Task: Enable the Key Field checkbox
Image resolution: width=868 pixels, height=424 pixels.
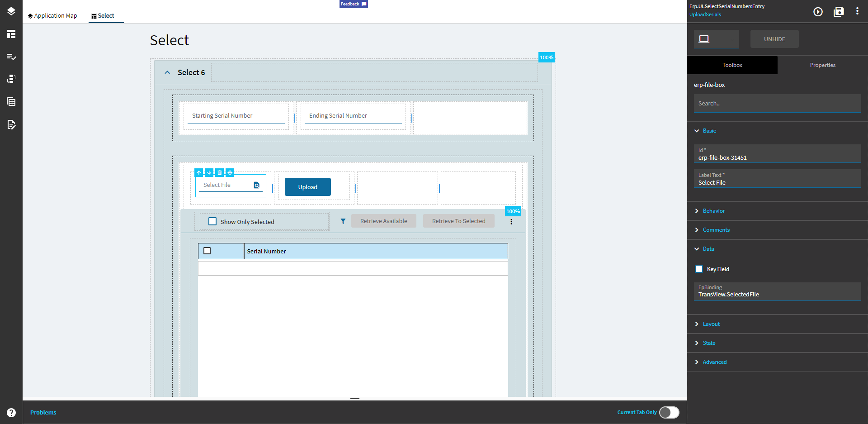Action: click(699, 269)
